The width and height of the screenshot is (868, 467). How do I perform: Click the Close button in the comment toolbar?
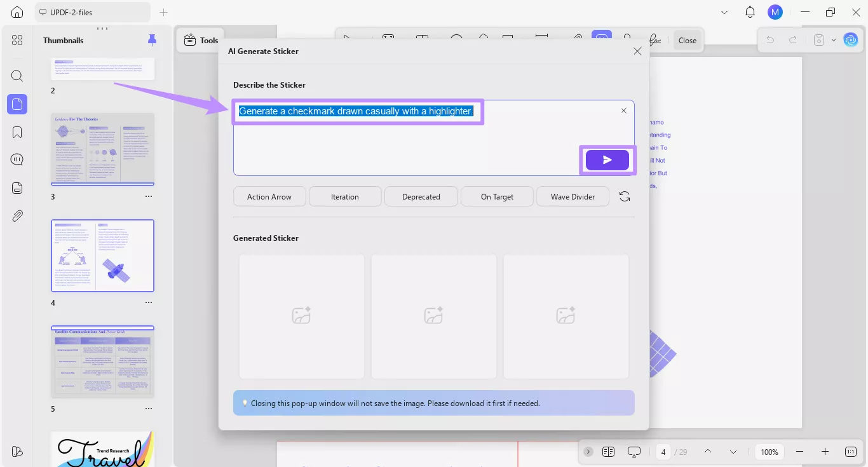[688, 40]
